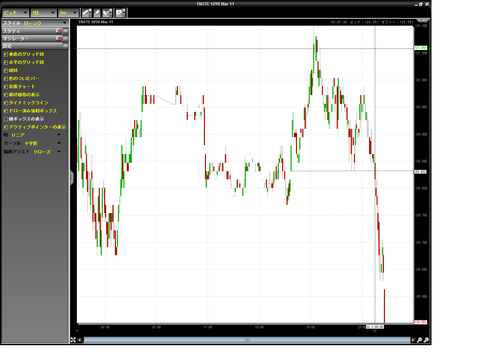Screen dimensions: 480x360
Task: Toggle the 色のついたバー checkbox
Action: [x=6, y=78]
